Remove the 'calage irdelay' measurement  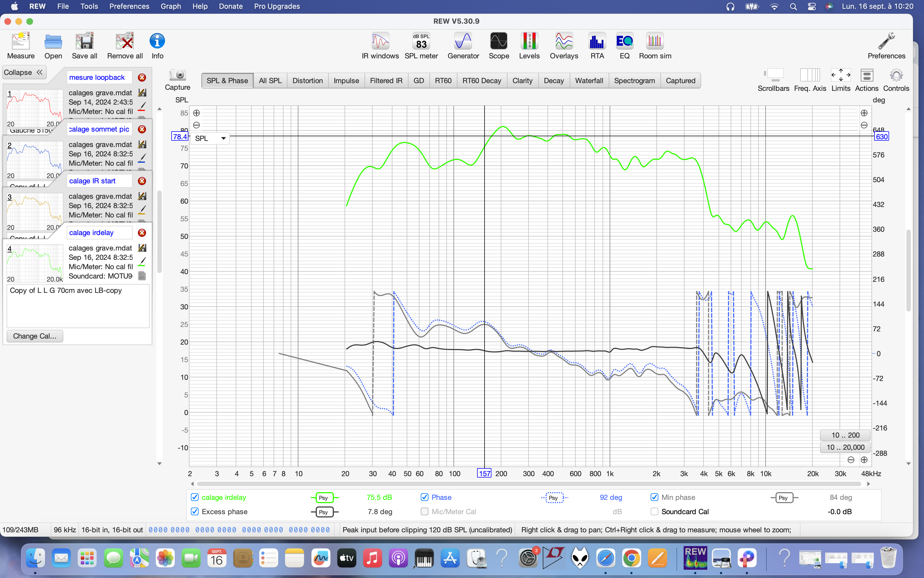142,233
